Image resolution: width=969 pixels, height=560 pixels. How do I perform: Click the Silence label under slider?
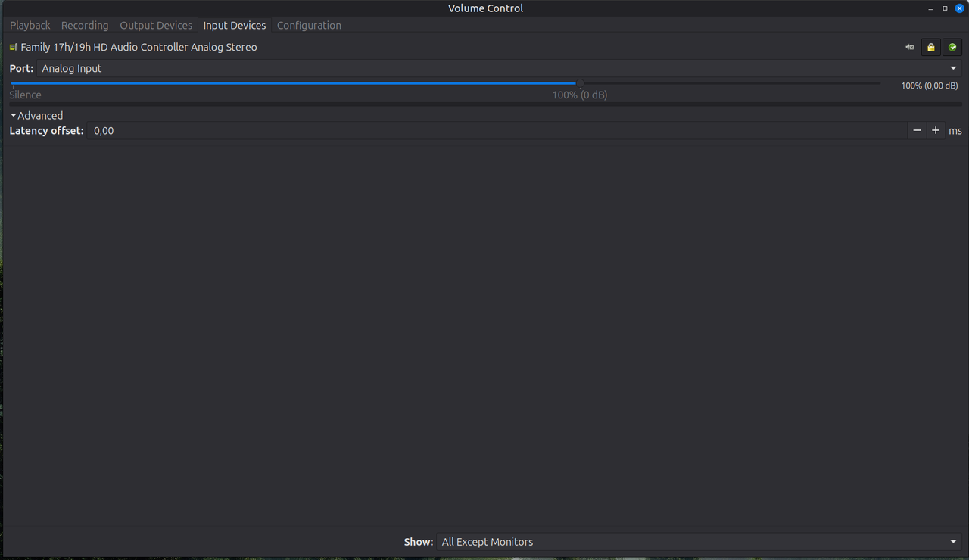25,95
